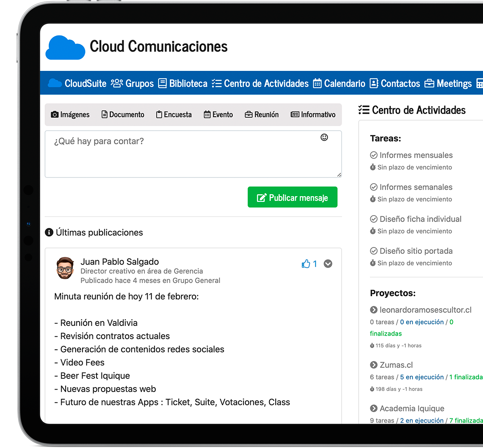
Task: Click stopwatch icon under Diseño ficha individual
Action: [x=373, y=231]
